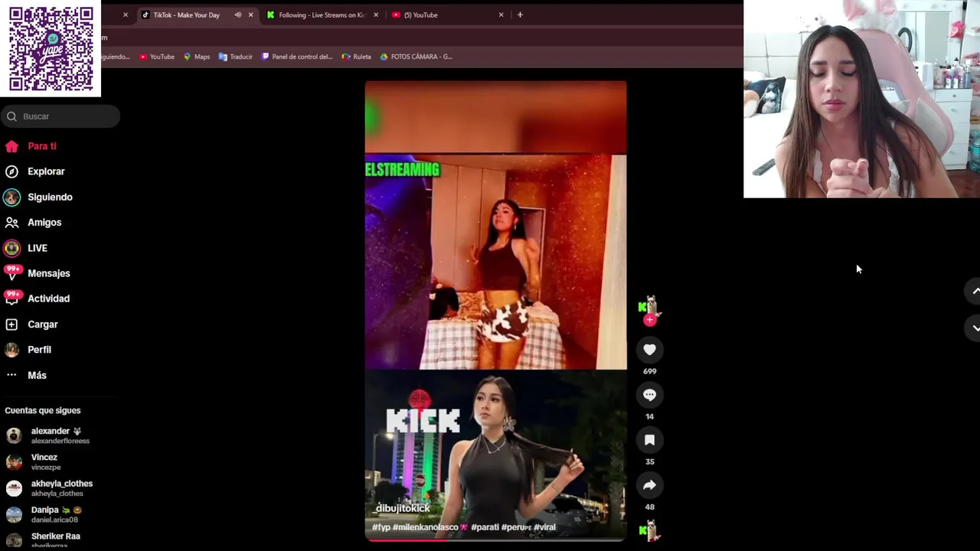
Task: Switch to the TikTok - Make Your Day tab
Action: pyautogui.click(x=186, y=15)
